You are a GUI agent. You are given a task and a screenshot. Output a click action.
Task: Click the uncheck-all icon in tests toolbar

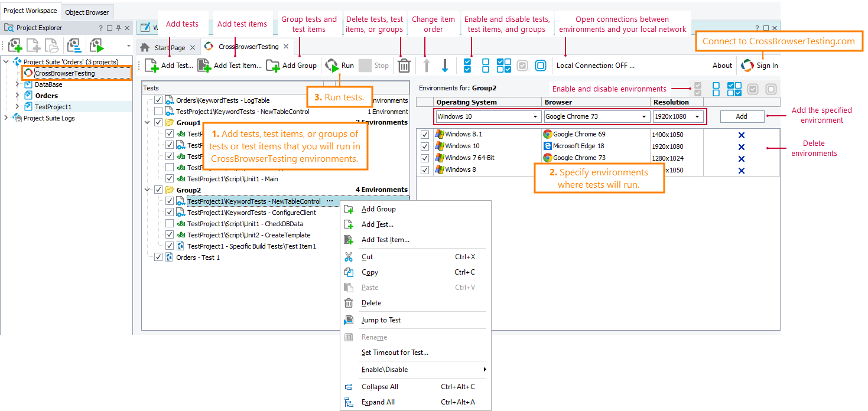tap(486, 66)
